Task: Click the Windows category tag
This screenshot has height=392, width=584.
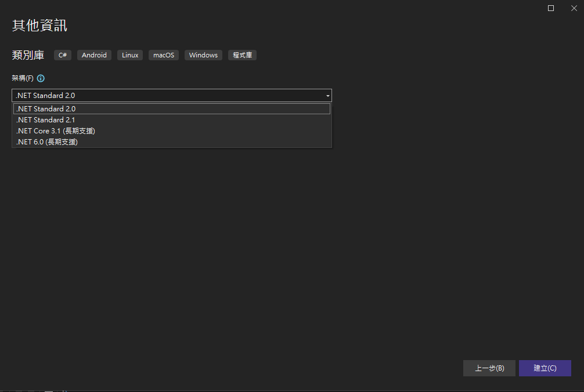Action: click(x=203, y=55)
